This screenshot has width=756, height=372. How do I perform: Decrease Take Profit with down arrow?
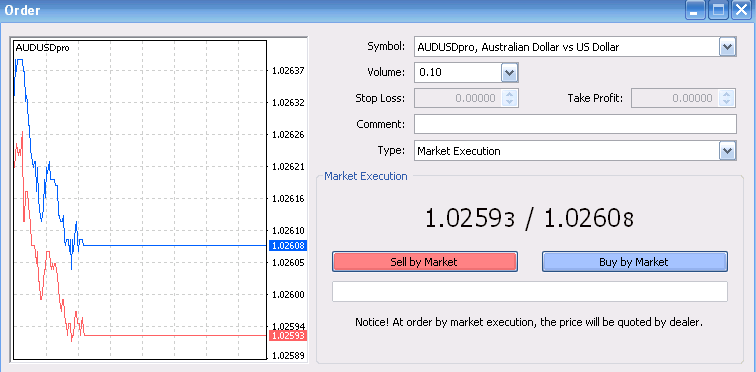727,102
